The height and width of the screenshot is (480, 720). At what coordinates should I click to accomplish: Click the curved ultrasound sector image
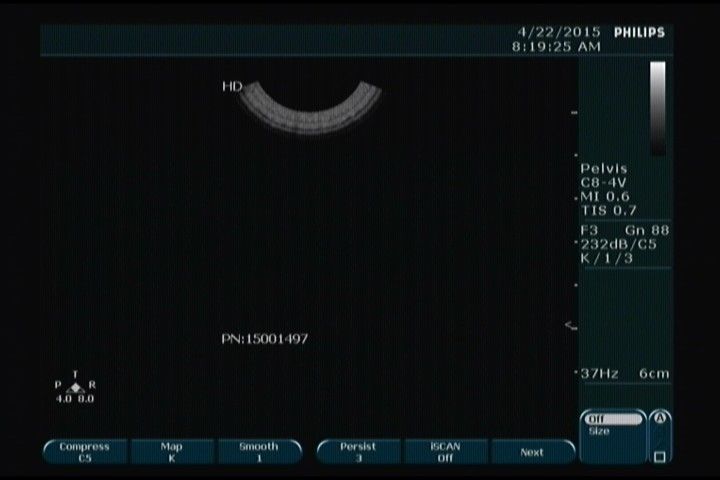coord(310,108)
